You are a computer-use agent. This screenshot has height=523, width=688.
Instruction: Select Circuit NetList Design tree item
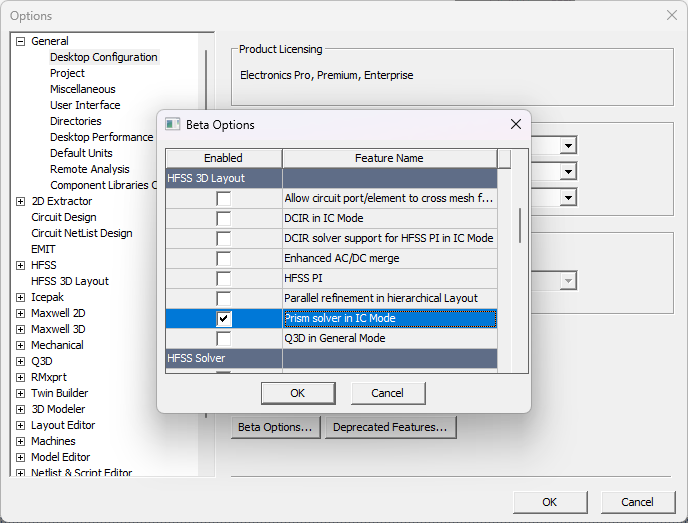82,233
